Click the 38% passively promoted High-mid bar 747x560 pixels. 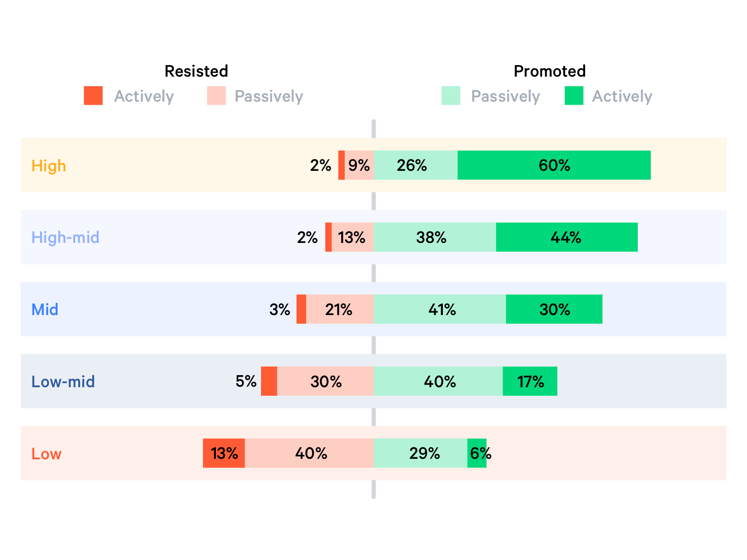434,237
